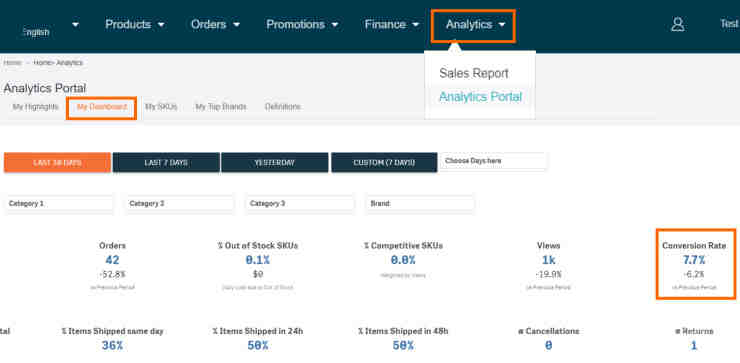Switch to My Highlights tab
740x363 pixels.
pyautogui.click(x=35, y=107)
